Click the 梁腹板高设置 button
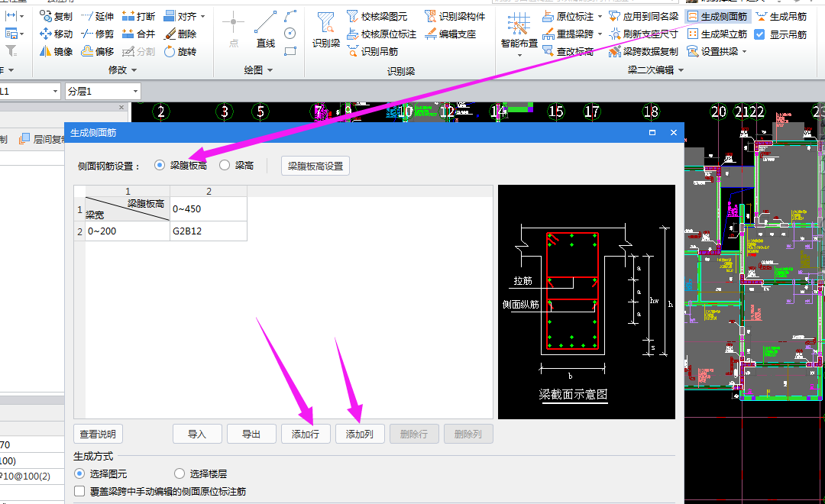The height and width of the screenshot is (504, 825). coord(315,166)
